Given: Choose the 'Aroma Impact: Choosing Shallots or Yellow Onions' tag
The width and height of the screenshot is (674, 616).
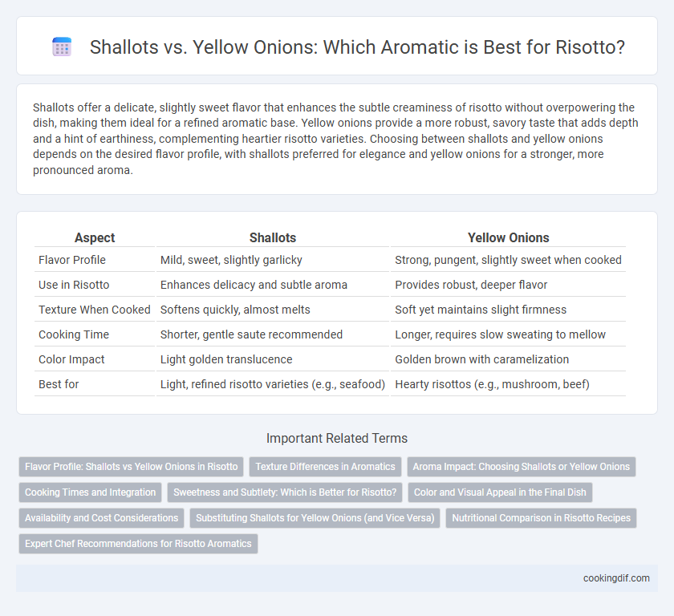Looking at the screenshot, I should (x=521, y=467).
